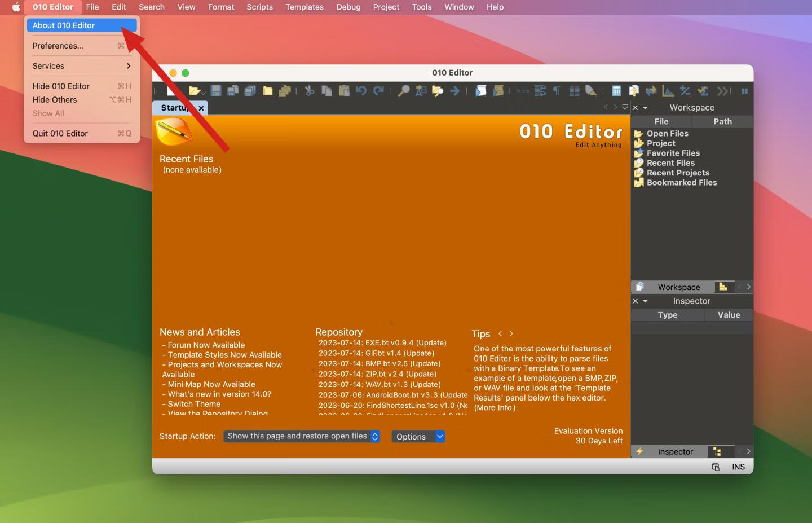Close the Workspace panel with X
812x523 pixels.
(636, 108)
